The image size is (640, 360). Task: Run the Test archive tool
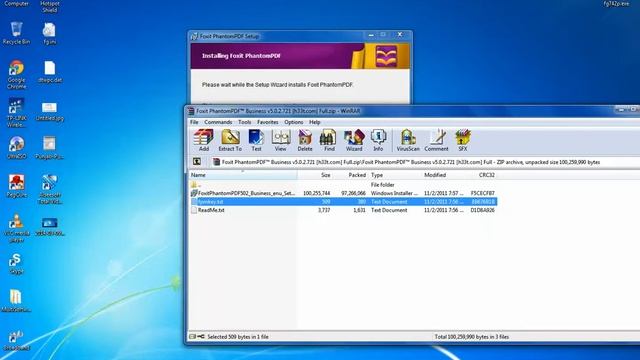point(256,140)
